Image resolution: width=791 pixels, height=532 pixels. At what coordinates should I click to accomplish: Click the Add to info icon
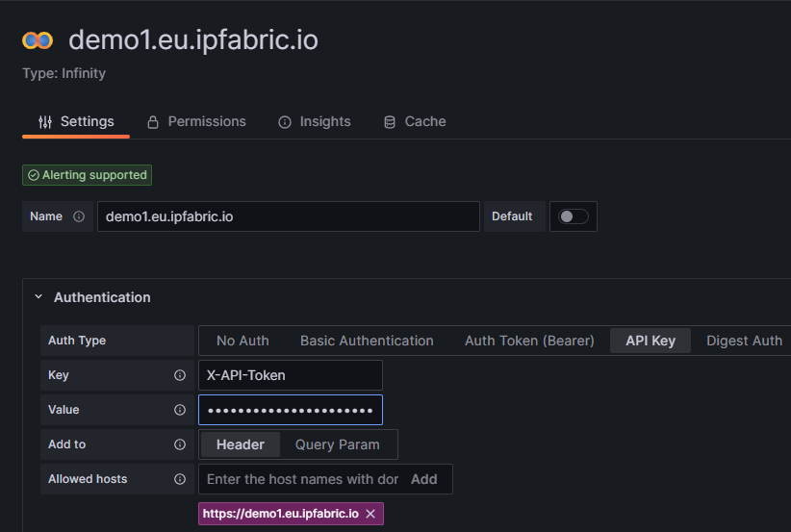tap(180, 444)
